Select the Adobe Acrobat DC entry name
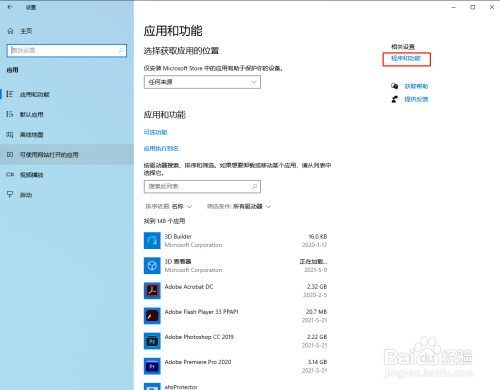Image resolution: width=500 pixels, height=390 pixels. [x=189, y=287]
